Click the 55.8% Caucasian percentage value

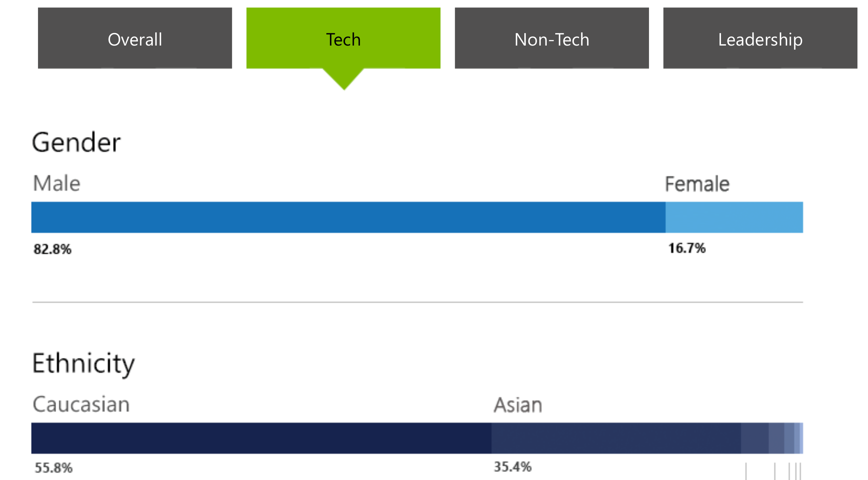54,468
